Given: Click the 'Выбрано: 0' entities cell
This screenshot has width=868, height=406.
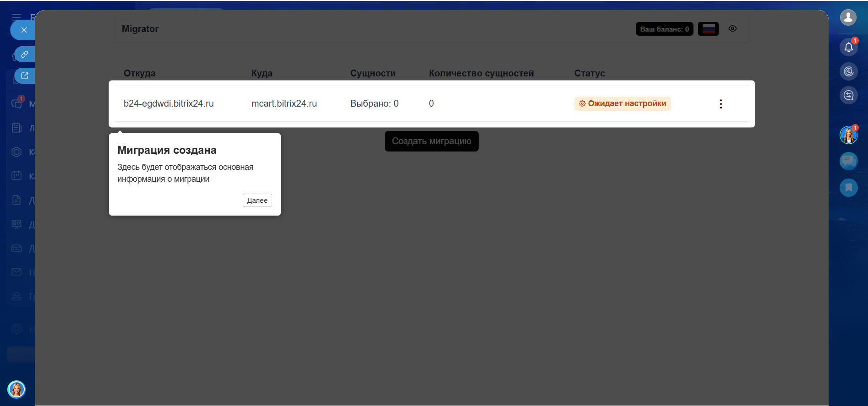Looking at the screenshot, I should tap(374, 103).
